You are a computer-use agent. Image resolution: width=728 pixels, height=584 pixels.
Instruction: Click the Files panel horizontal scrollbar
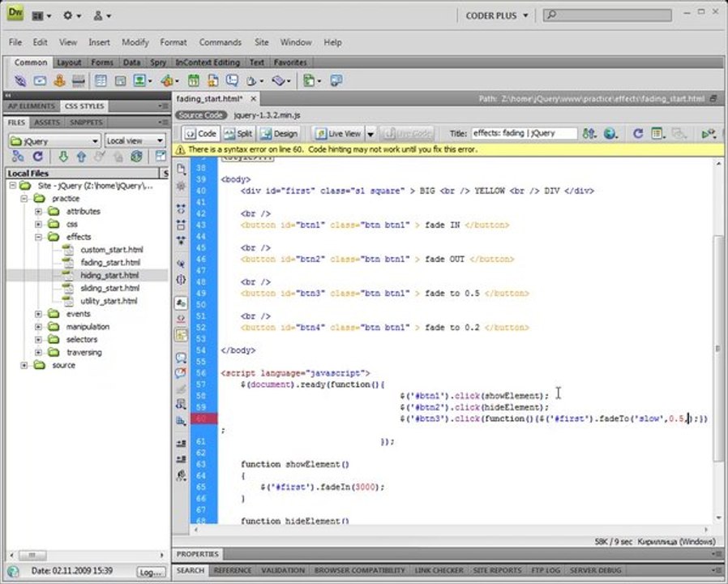tap(32, 555)
